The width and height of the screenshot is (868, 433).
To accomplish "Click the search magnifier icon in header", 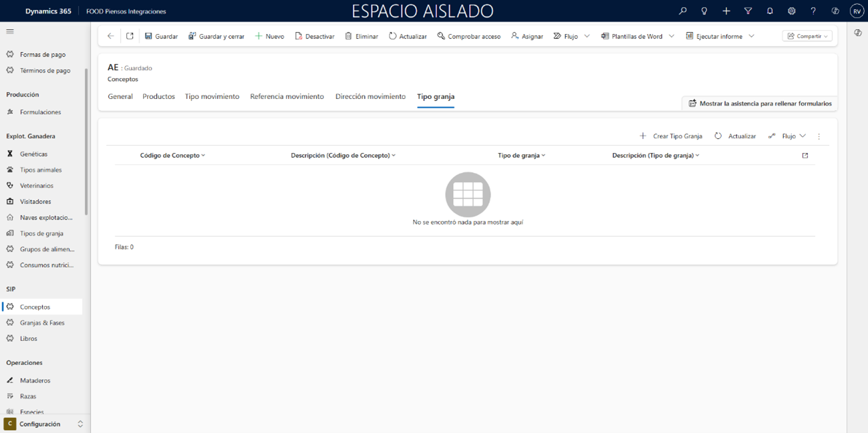I will pos(682,11).
